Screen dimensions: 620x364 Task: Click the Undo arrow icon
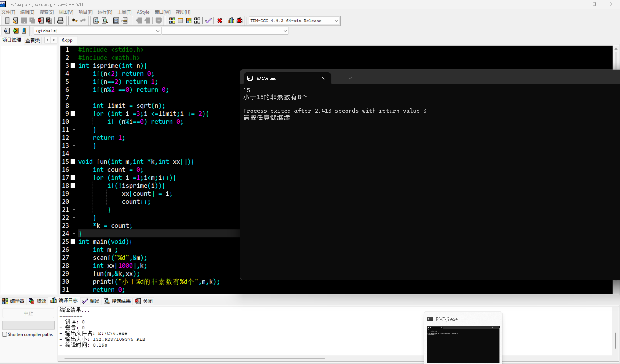(x=74, y=21)
